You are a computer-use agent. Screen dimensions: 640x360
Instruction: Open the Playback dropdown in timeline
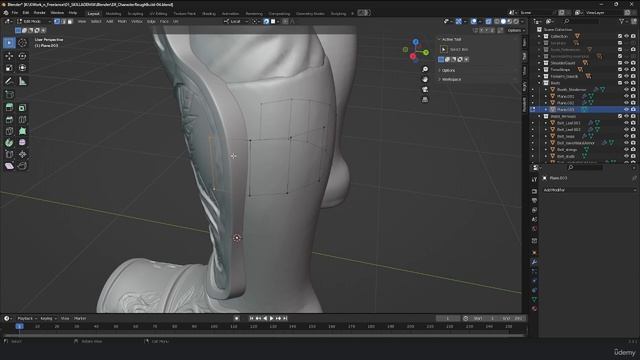(27, 318)
